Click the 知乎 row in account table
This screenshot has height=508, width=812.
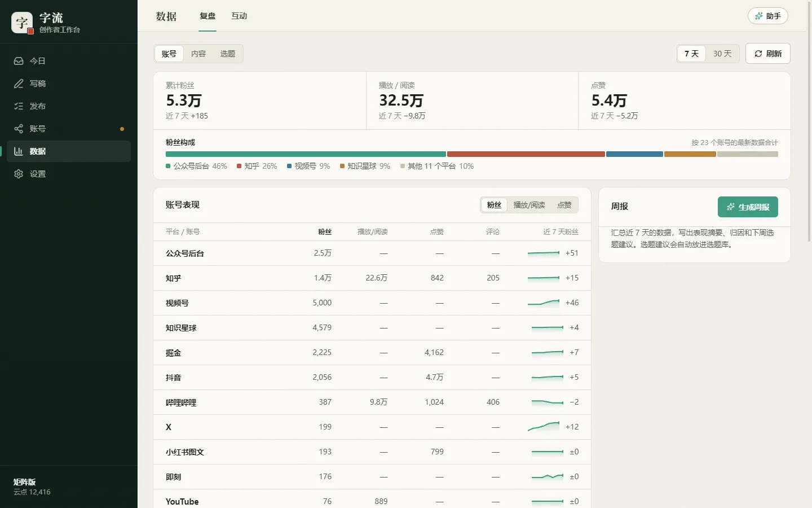[x=372, y=278]
